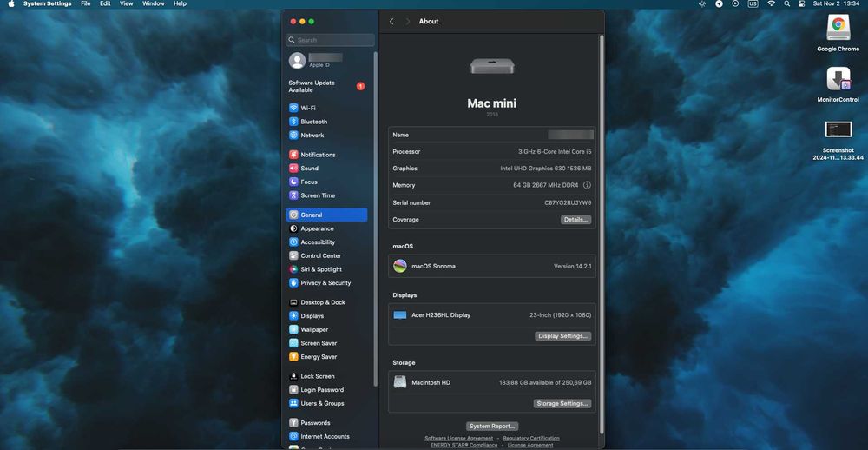The image size is (868, 450).
Task: Click the brightness icon in menu bar
Action: tap(702, 3)
